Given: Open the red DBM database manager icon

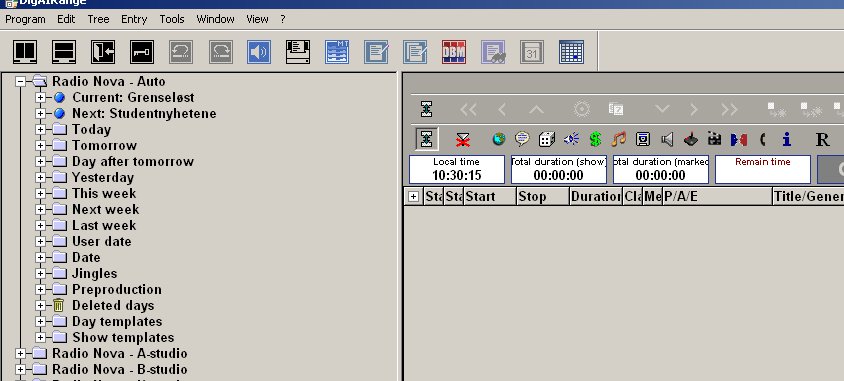Looking at the screenshot, I should [454, 52].
